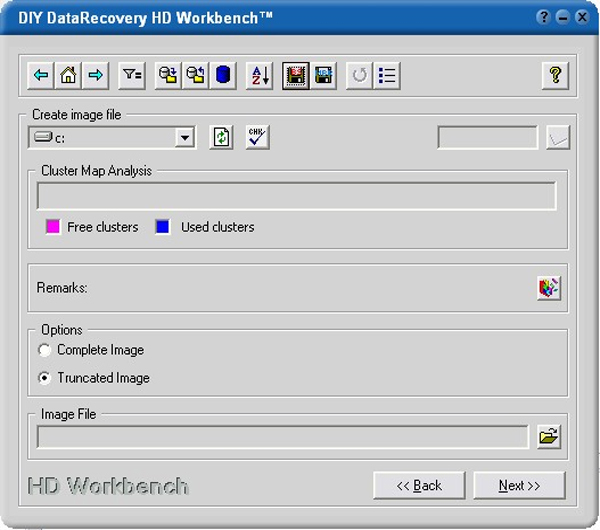This screenshot has height=530, width=600.
Task: Open the filter funnel tool
Action: coord(132,75)
